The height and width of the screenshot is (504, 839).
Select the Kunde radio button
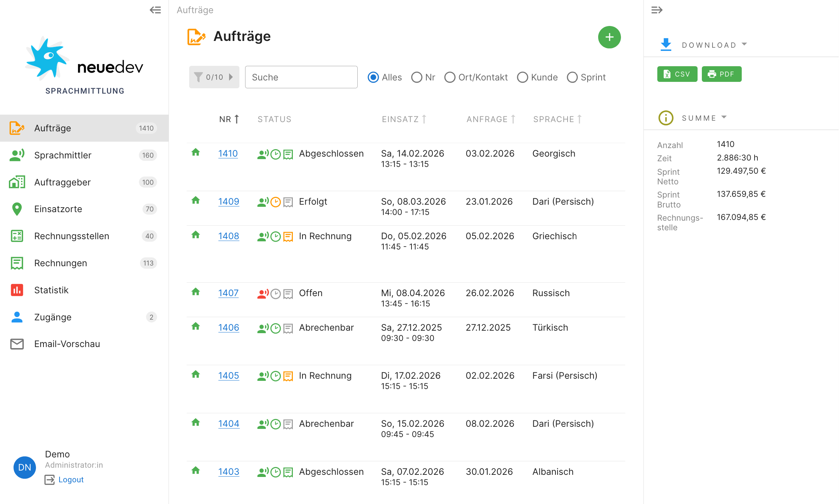pos(522,77)
